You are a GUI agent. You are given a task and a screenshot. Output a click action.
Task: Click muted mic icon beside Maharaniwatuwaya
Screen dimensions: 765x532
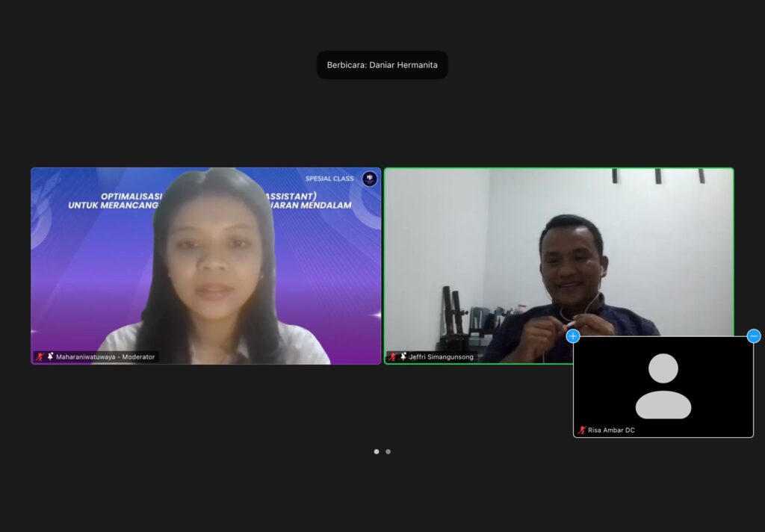40,357
